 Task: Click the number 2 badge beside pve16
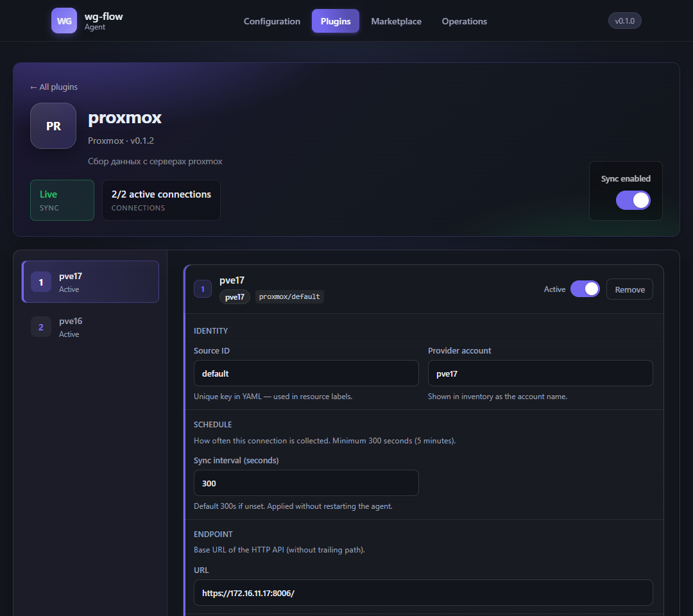pos(41,327)
